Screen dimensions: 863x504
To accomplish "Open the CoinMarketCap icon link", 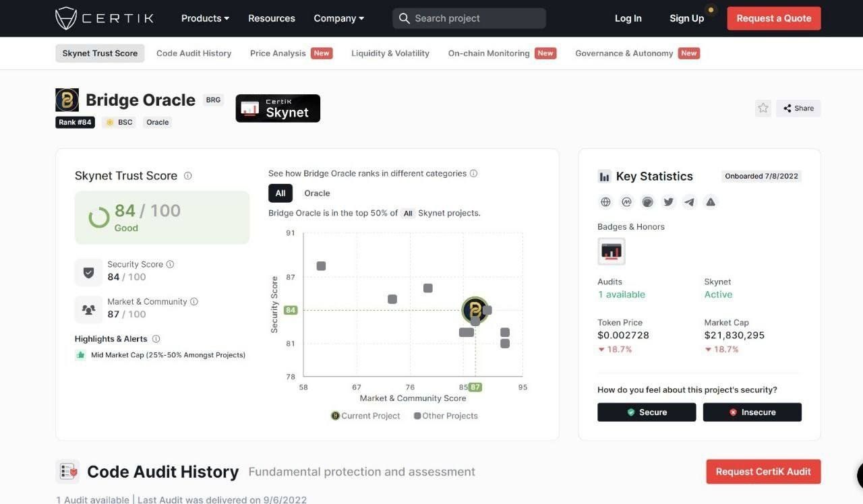I will 626,201.
